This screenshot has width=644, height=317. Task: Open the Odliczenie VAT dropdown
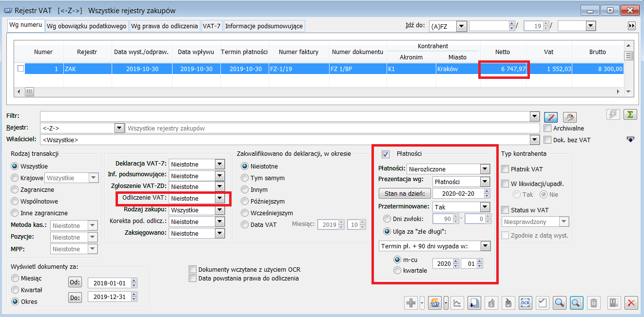[x=220, y=198]
